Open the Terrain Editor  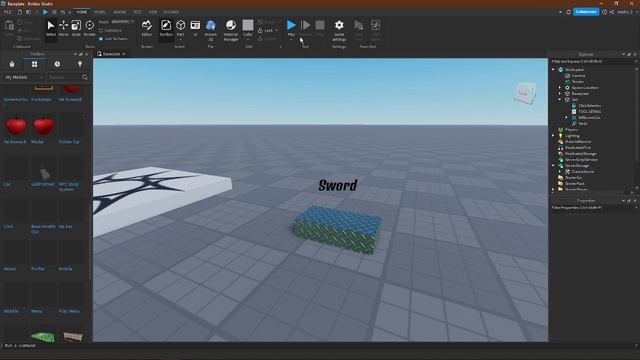(147, 29)
